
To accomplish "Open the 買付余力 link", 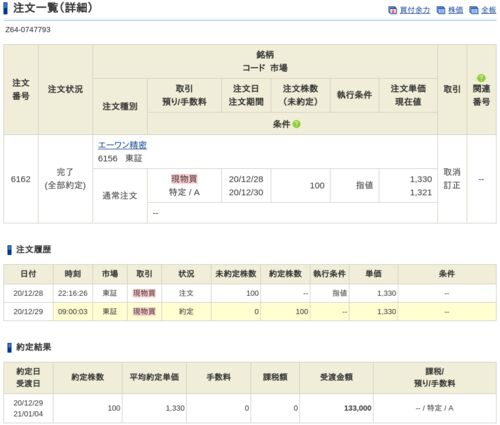I will (415, 10).
